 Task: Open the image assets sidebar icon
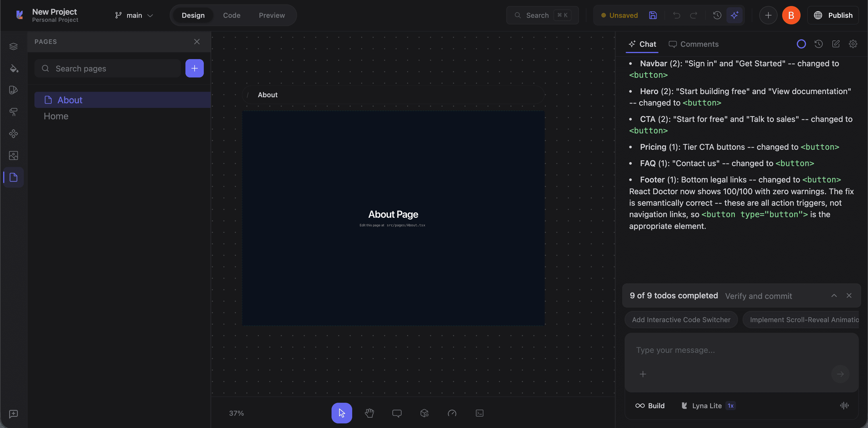tap(13, 155)
